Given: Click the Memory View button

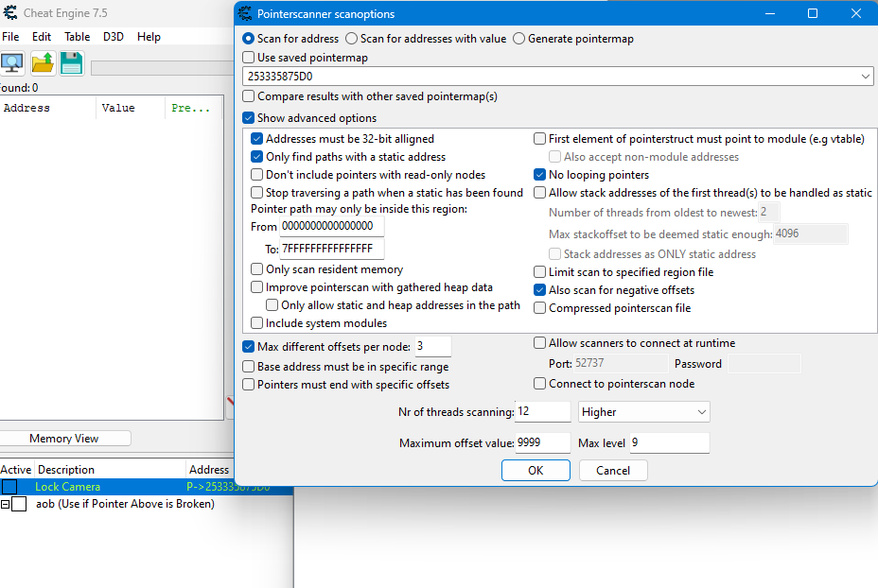Looking at the screenshot, I should (65, 438).
